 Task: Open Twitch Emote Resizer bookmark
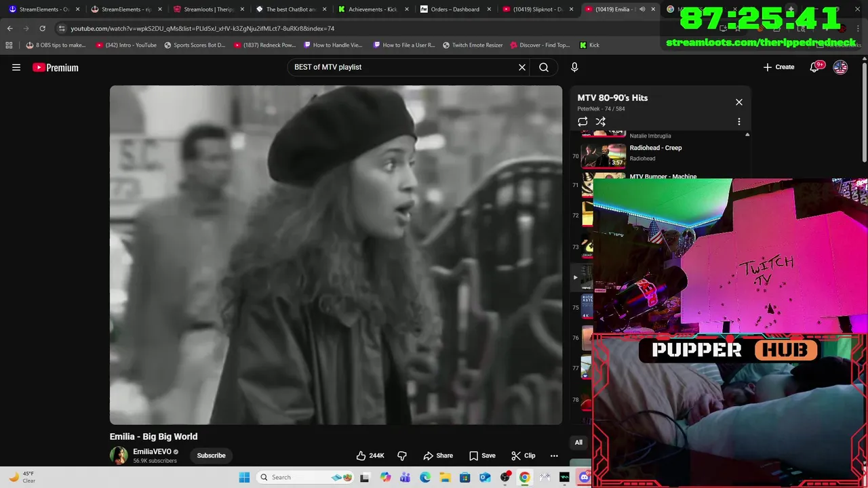473,45
